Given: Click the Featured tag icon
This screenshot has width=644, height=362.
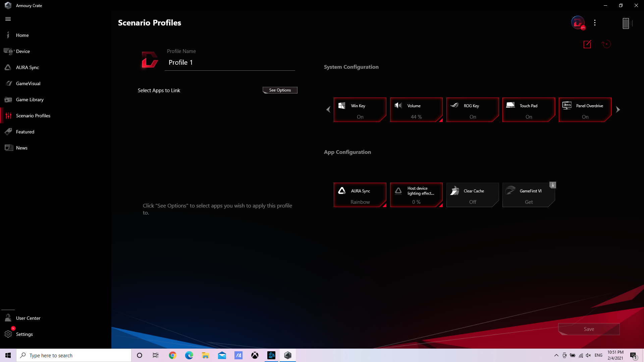Looking at the screenshot, I should coord(8,132).
